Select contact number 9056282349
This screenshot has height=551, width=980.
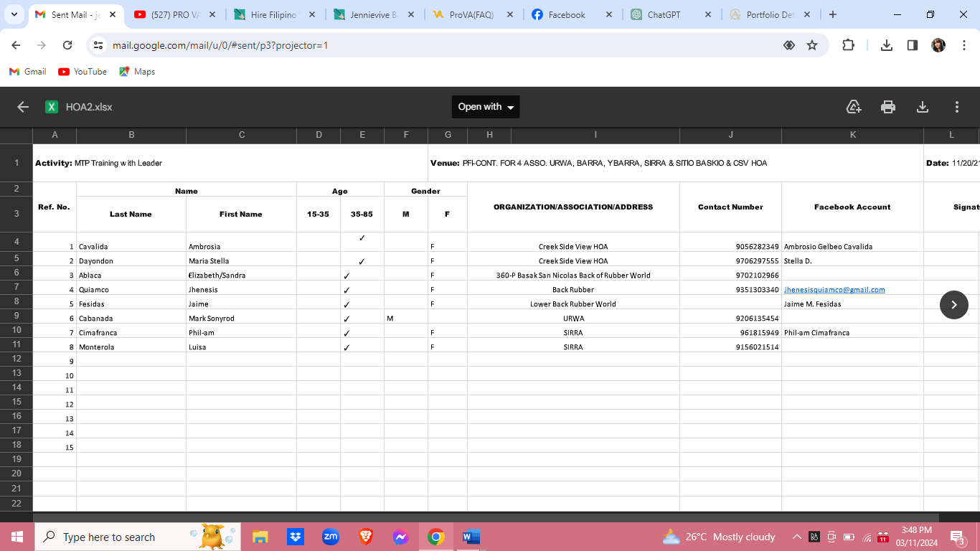pos(730,242)
